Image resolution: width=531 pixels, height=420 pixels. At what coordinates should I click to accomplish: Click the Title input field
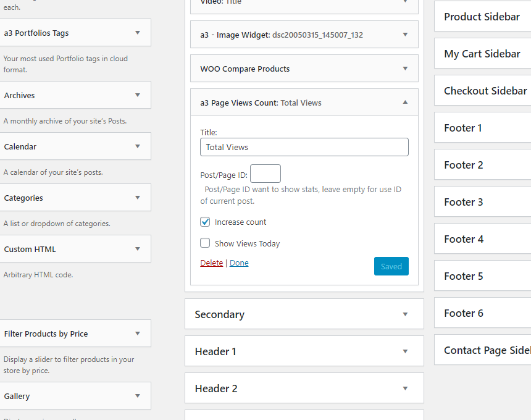(x=304, y=147)
